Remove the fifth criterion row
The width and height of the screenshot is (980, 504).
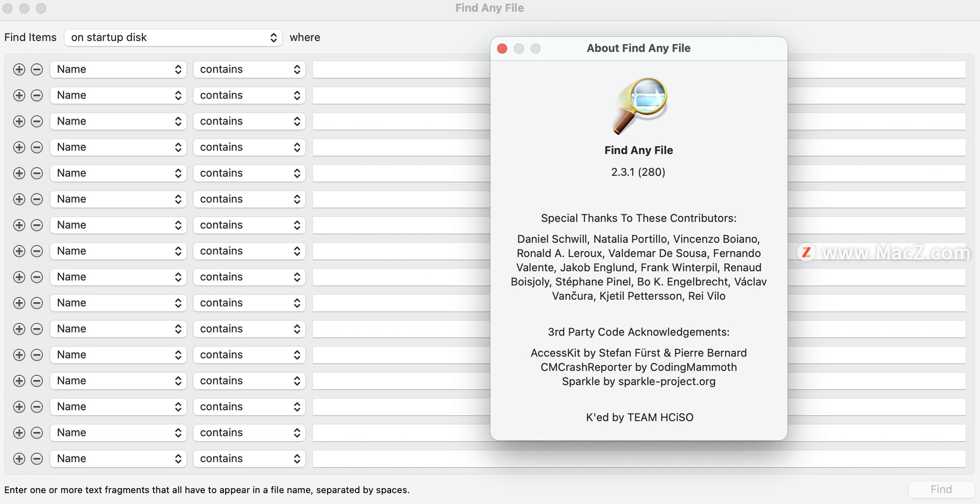37,173
